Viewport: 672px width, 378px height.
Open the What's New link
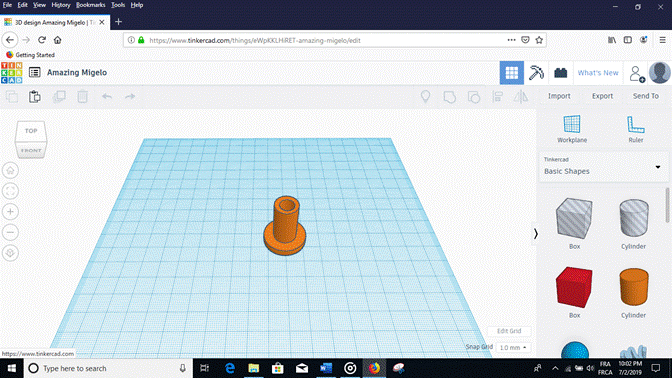[598, 73]
